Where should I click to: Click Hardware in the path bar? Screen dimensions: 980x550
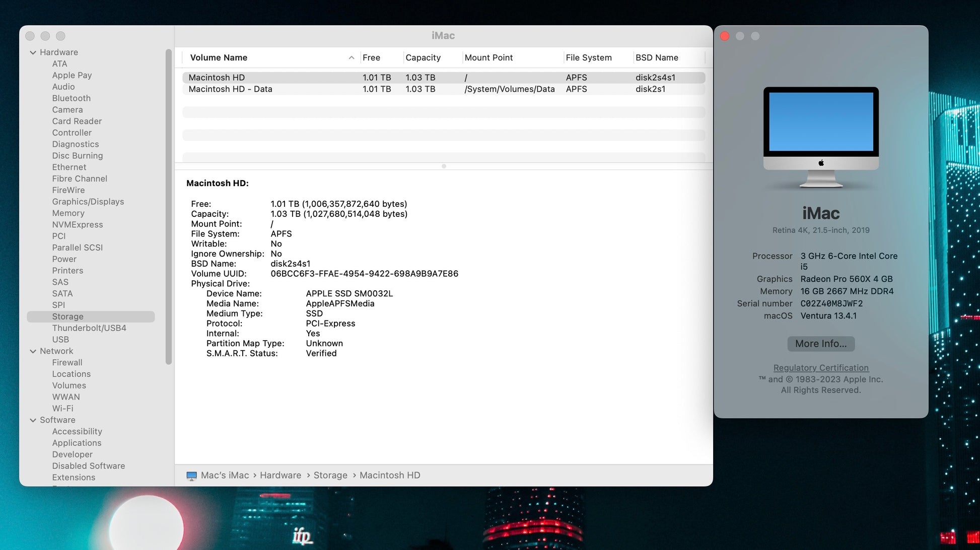coord(280,476)
